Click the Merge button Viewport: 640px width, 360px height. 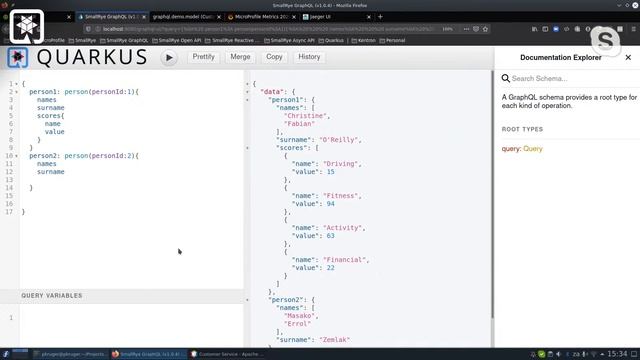(x=240, y=57)
